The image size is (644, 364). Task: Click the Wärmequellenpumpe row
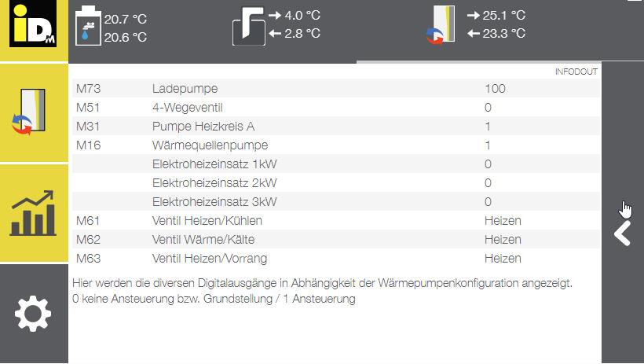(x=336, y=145)
